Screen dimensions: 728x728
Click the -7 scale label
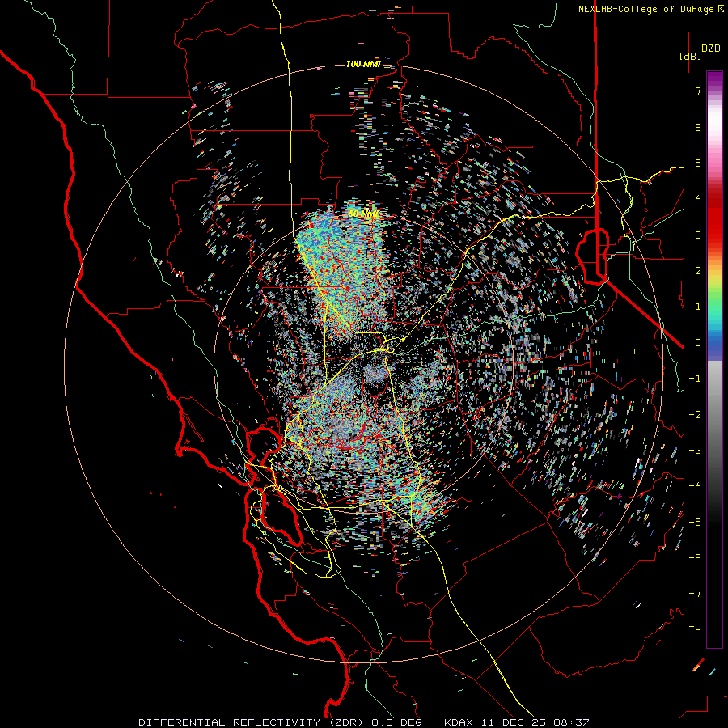click(x=695, y=594)
